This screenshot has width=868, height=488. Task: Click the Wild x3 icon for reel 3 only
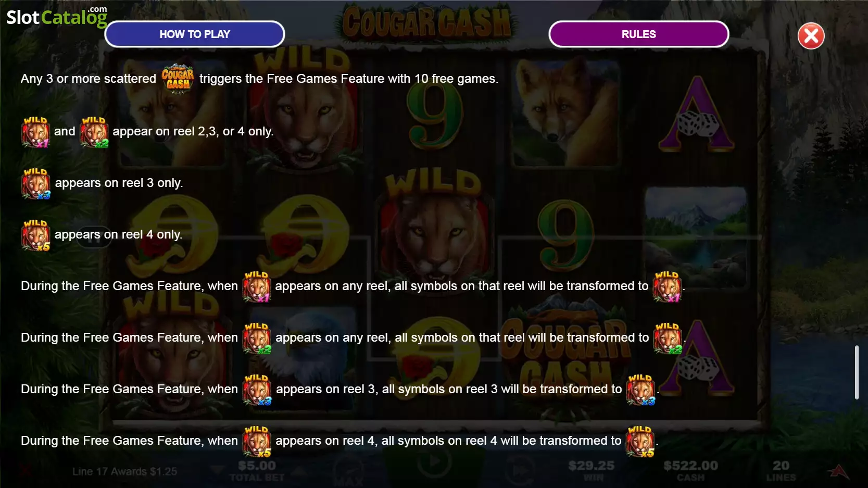(36, 184)
